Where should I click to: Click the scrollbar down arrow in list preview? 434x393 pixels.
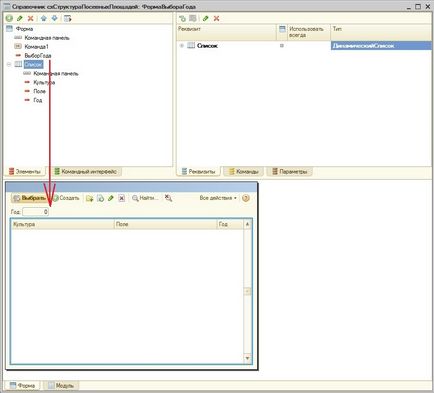(247, 358)
